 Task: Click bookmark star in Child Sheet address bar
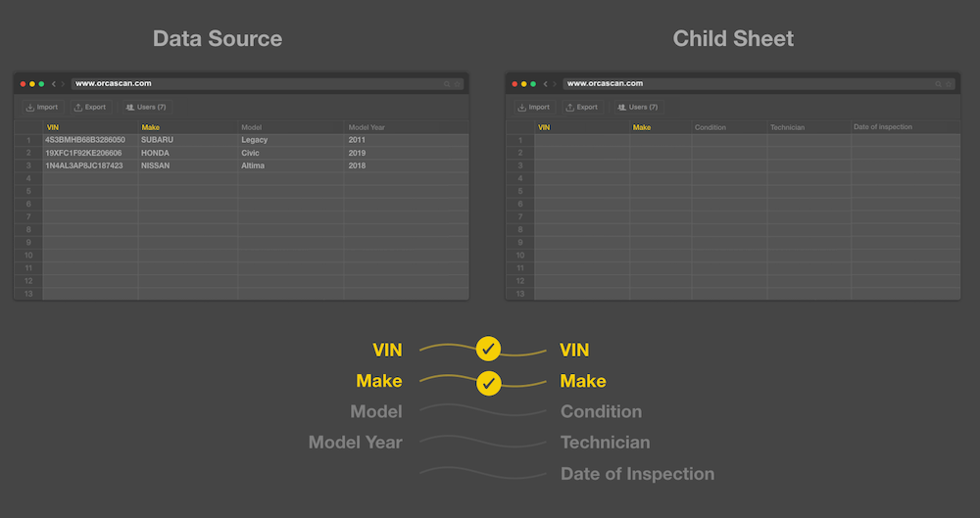point(948,84)
